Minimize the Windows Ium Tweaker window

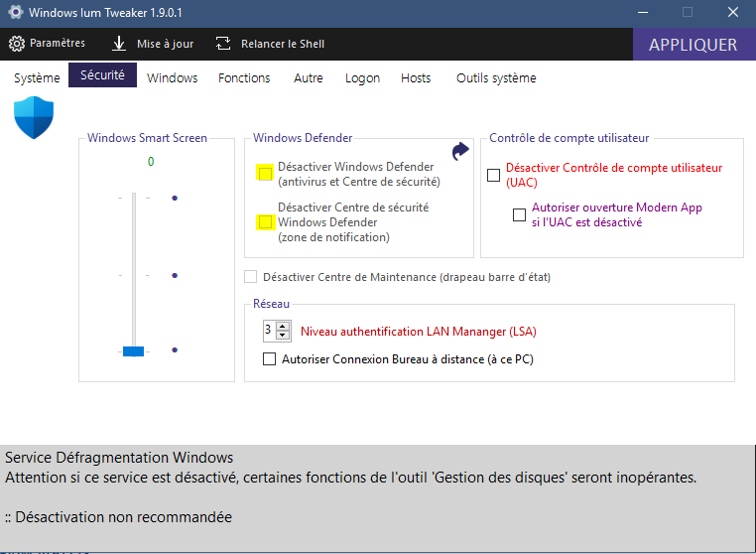click(643, 13)
